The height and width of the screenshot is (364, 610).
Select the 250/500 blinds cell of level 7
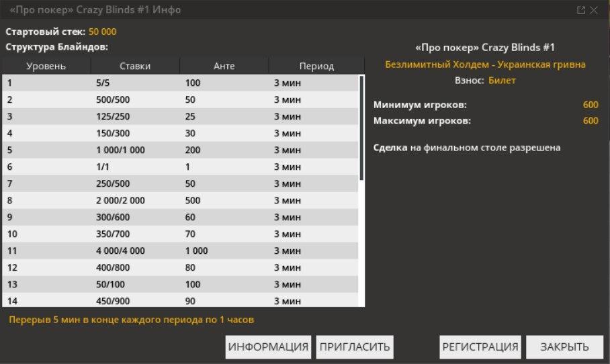(x=113, y=183)
